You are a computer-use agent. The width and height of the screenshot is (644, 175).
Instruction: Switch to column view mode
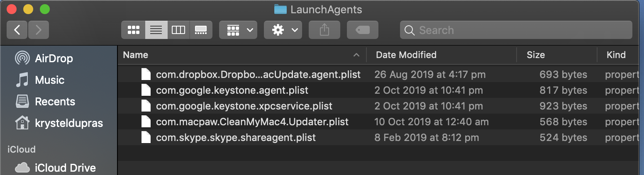pos(178,30)
